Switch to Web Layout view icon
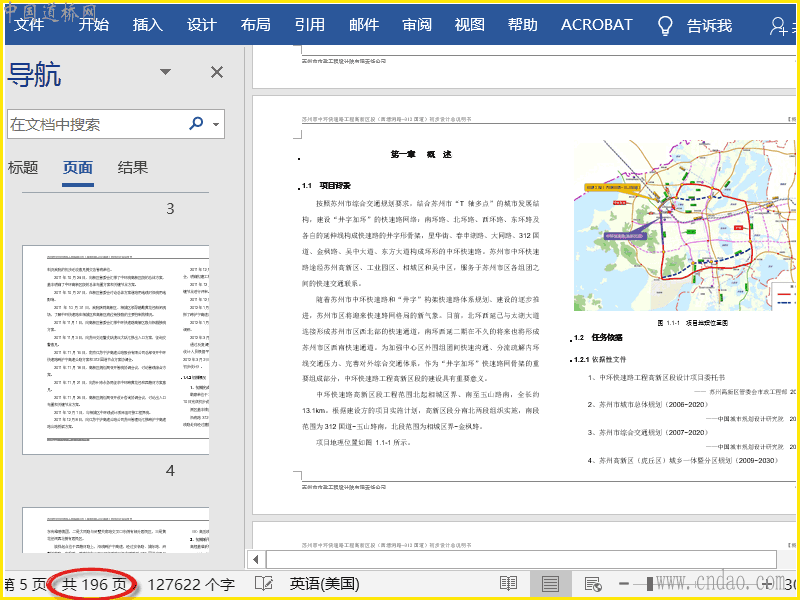Viewport: 800px width, 600px height. (x=592, y=584)
